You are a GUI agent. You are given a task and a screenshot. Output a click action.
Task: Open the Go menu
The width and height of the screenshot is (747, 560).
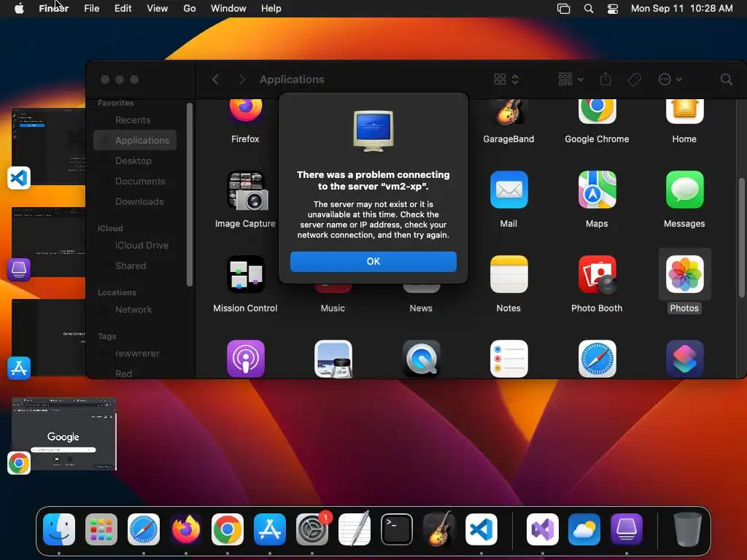[x=190, y=9]
